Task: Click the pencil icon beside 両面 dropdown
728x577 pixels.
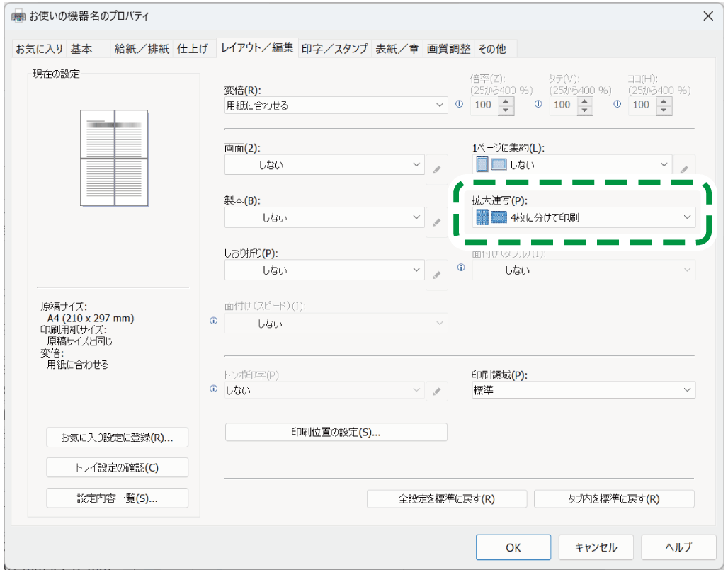Action: 437,170
